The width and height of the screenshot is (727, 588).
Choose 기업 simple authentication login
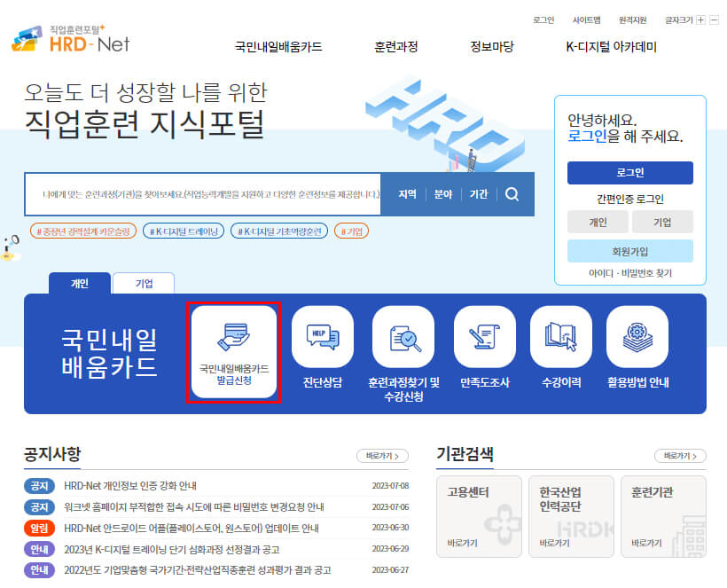point(662,222)
